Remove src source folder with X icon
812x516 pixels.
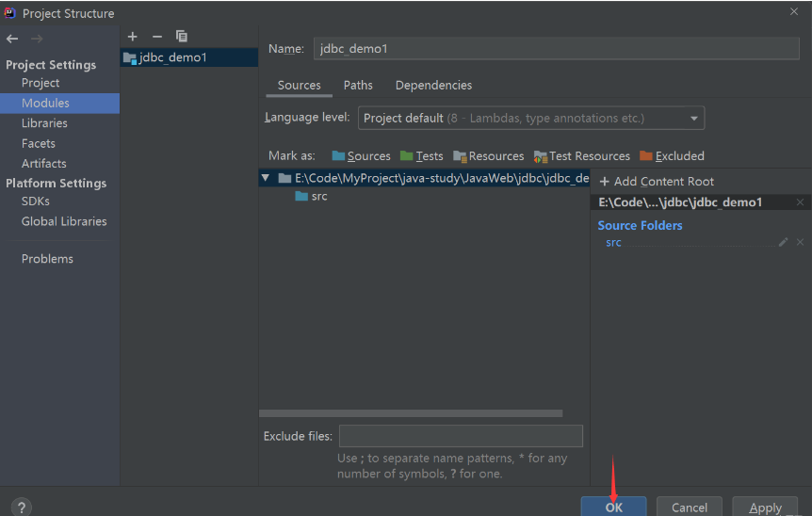pos(800,242)
